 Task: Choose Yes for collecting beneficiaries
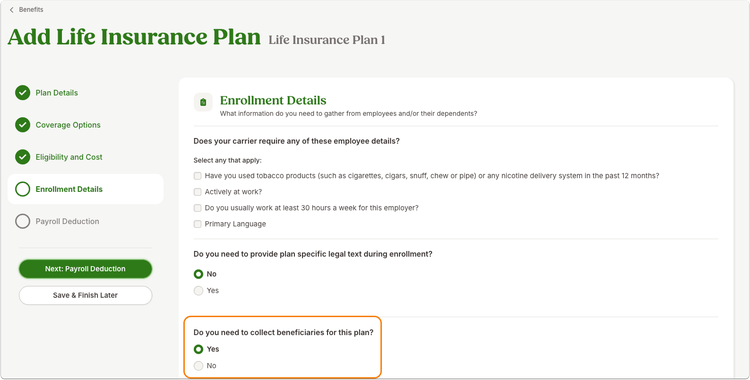pyautogui.click(x=199, y=349)
